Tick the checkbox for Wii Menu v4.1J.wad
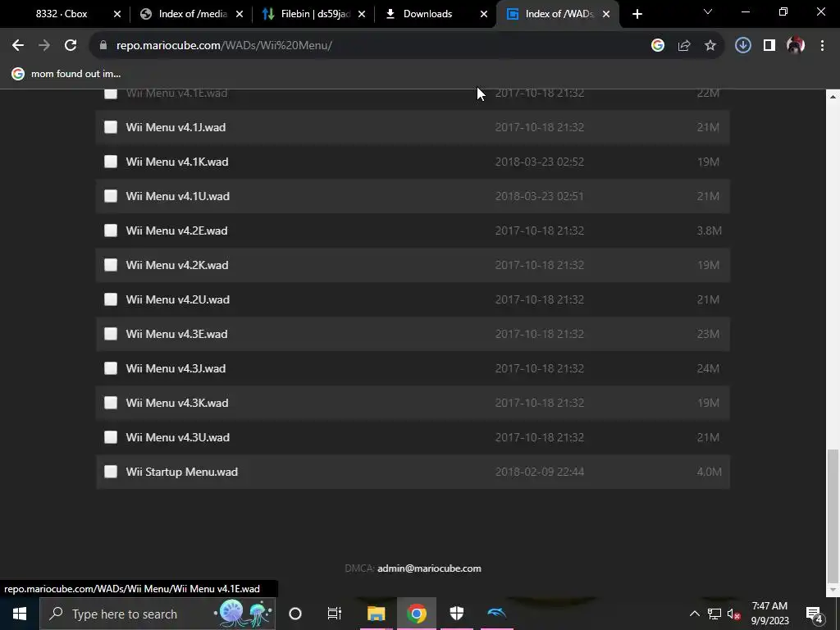The width and height of the screenshot is (840, 630). 111,127
